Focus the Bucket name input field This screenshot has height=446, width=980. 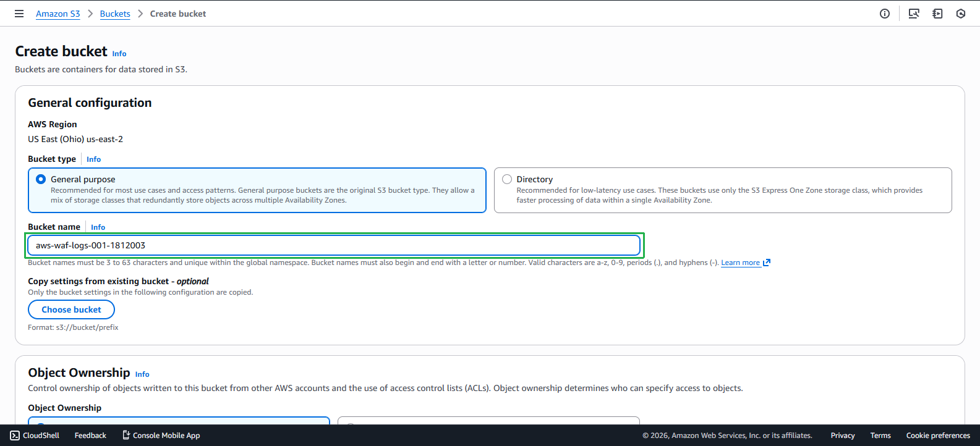(x=334, y=245)
